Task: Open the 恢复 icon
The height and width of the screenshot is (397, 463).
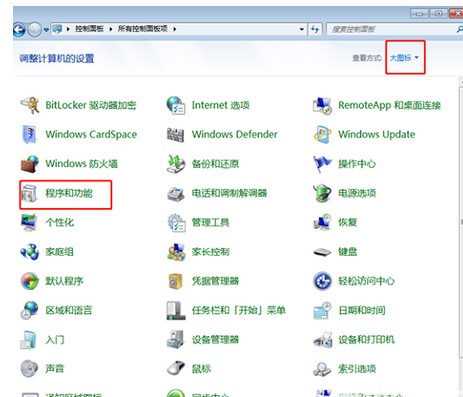Action: pos(322,222)
